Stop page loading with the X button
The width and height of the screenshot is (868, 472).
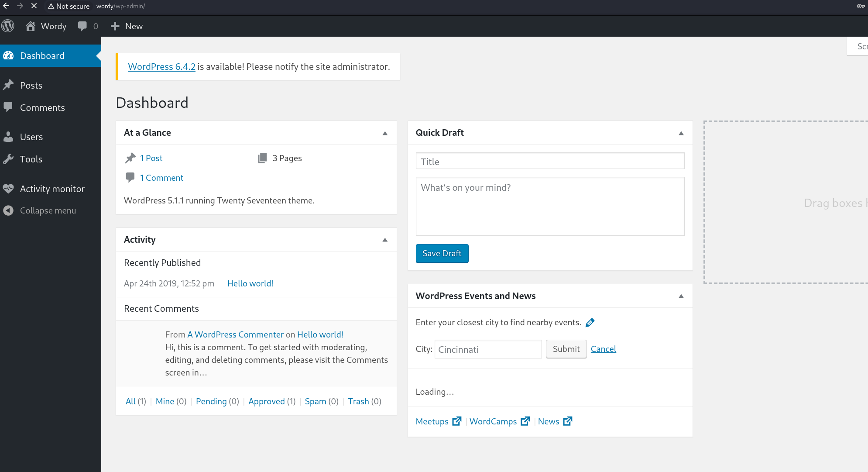pos(34,6)
